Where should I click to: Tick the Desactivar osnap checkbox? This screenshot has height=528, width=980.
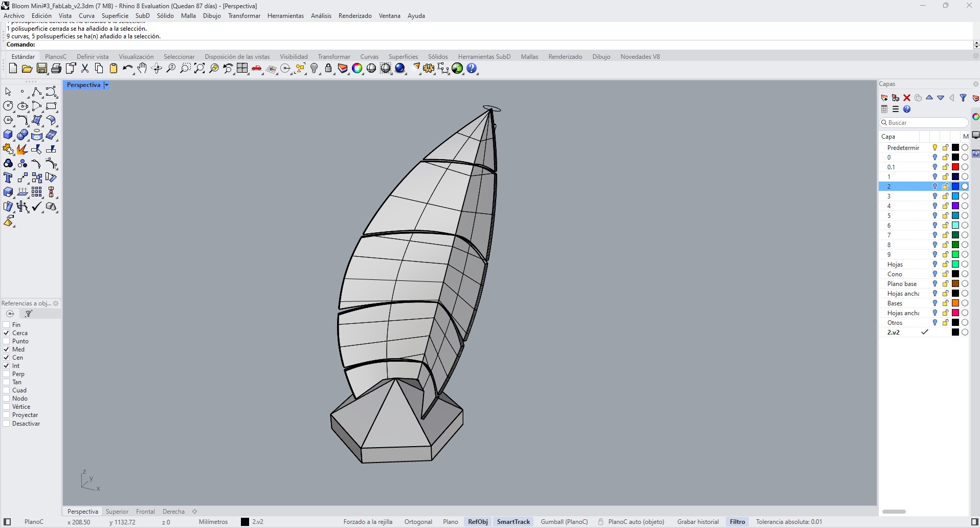tap(6, 424)
